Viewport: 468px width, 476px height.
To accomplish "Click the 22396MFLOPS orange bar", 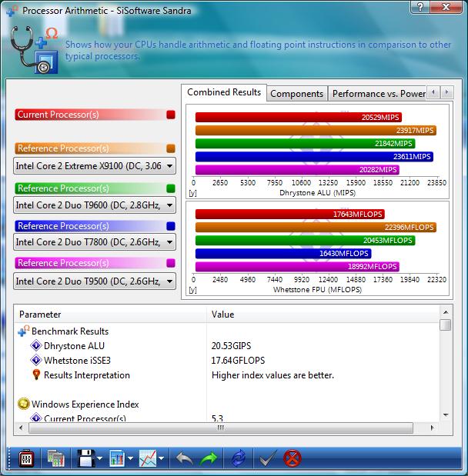I will (316, 227).
